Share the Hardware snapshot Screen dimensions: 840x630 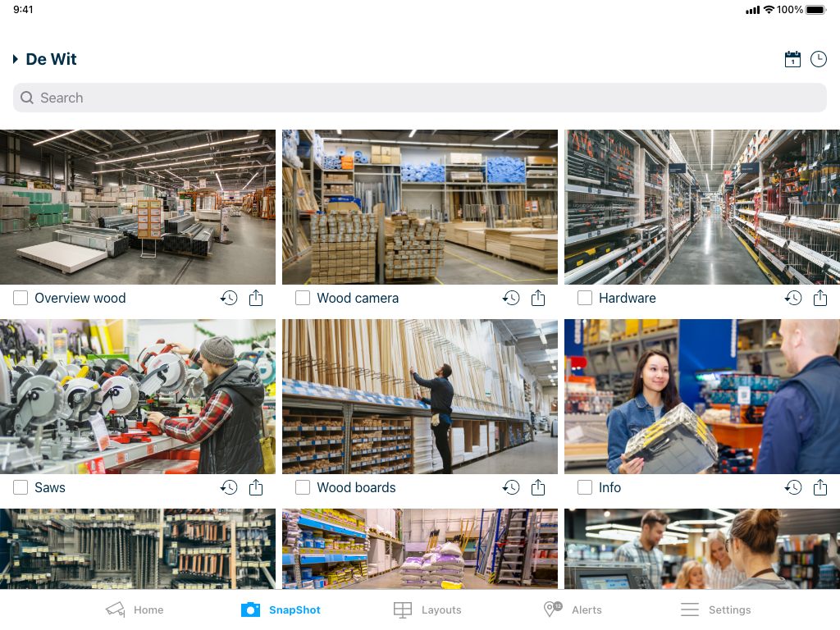pyautogui.click(x=820, y=298)
